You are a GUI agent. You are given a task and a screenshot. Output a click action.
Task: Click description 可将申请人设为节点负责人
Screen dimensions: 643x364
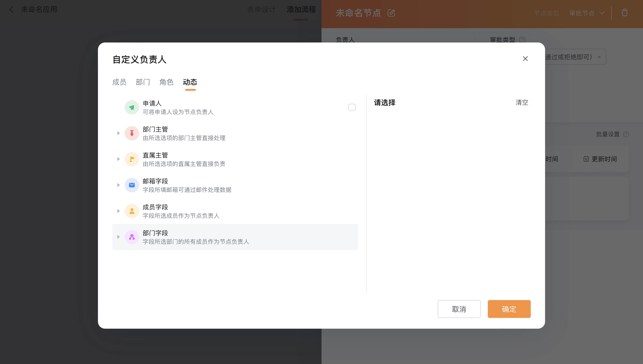(x=178, y=112)
